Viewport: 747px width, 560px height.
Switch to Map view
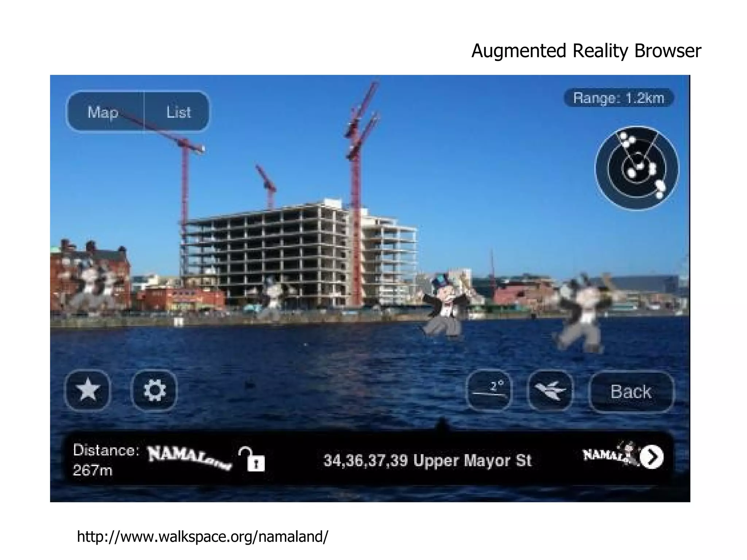[x=103, y=112]
